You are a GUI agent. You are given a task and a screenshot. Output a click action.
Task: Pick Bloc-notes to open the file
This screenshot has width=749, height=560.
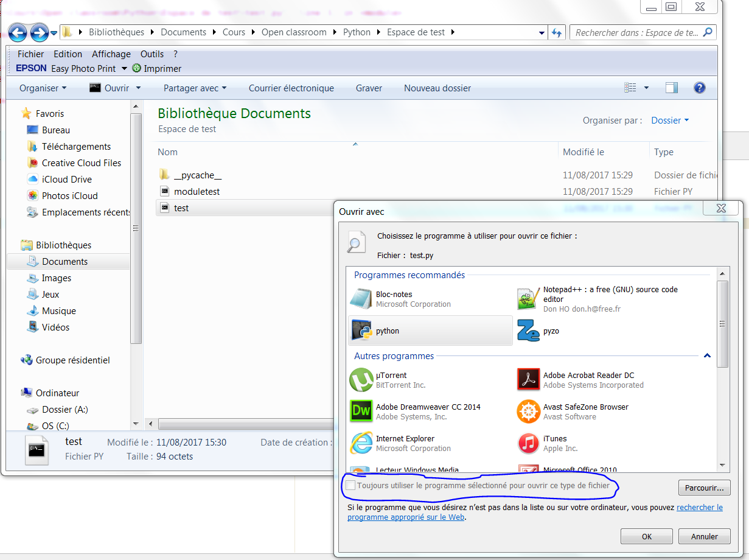tap(361, 299)
